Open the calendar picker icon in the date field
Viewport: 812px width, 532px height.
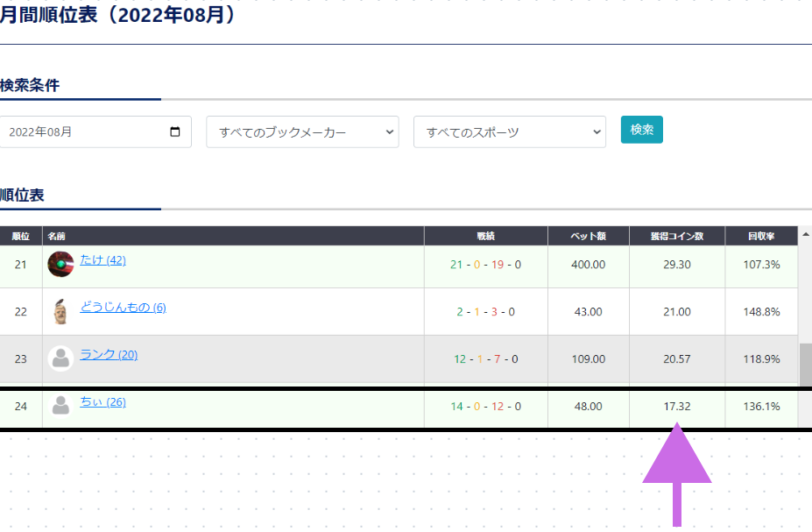point(177,131)
